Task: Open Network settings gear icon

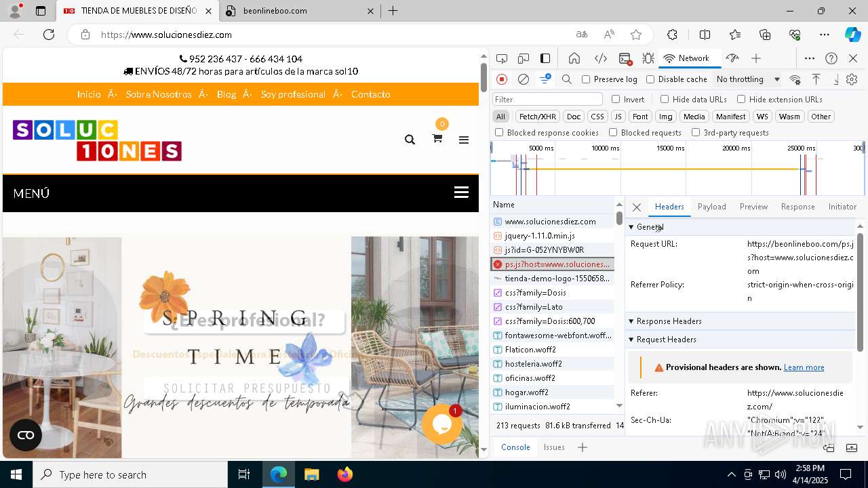Action: pyautogui.click(x=852, y=79)
